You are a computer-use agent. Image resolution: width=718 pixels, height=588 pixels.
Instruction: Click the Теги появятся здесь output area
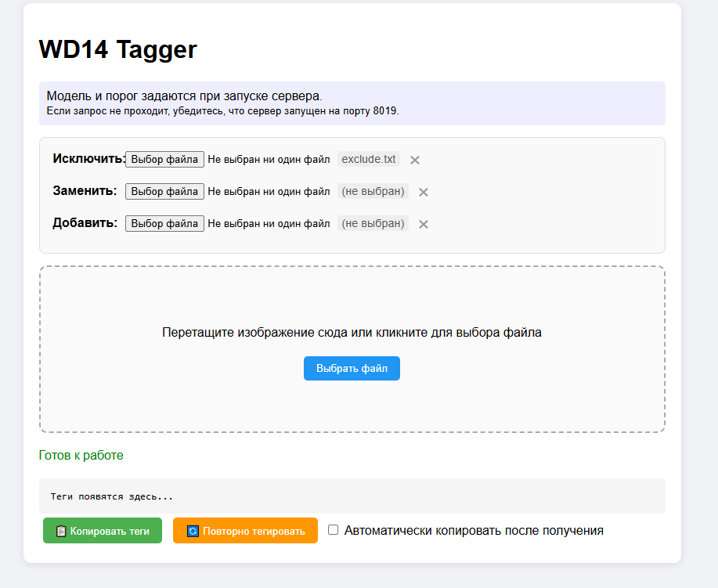point(352,496)
